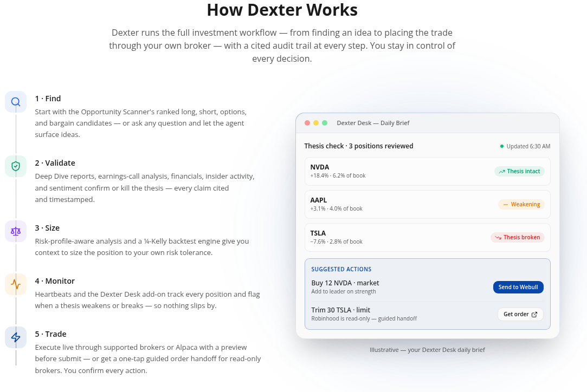This screenshot has height=392, width=587.
Task: Click the ¼-Kelly backtest description under Size
Action: (x=142, y=247)
